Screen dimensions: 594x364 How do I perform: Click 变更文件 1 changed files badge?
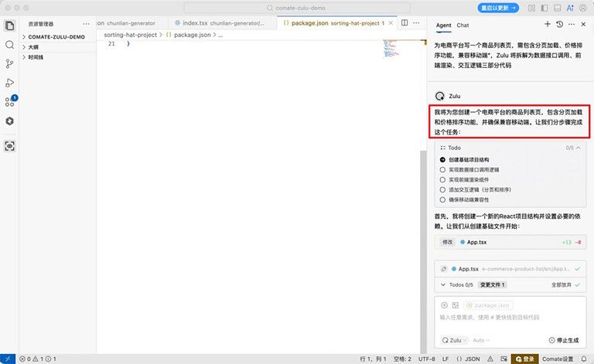click(x=493, y=285)
